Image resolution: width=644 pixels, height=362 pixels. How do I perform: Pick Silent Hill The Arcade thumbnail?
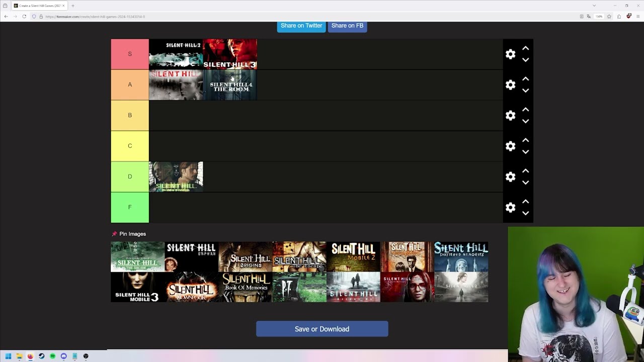pos(138,257)
